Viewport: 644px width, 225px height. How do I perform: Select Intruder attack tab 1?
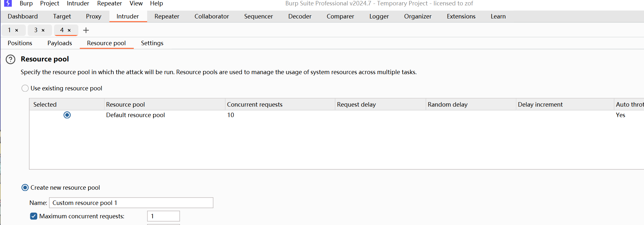[10, 30]
